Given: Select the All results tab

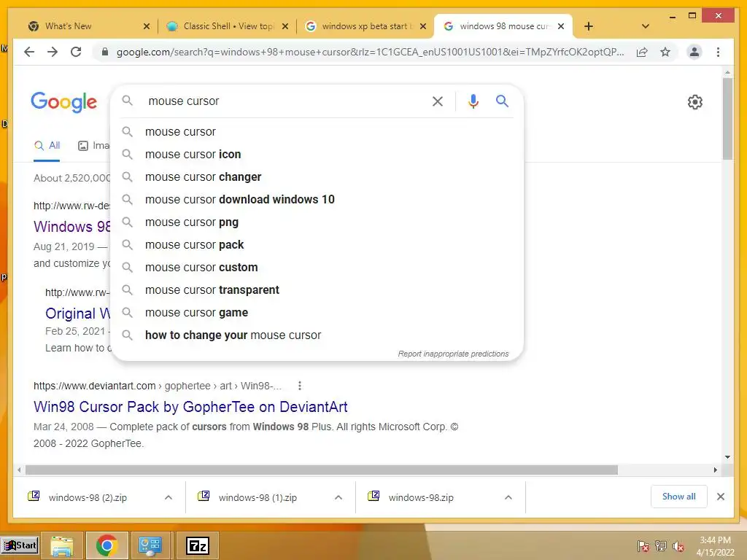Looking at the screenshot, I should [47, 146].
